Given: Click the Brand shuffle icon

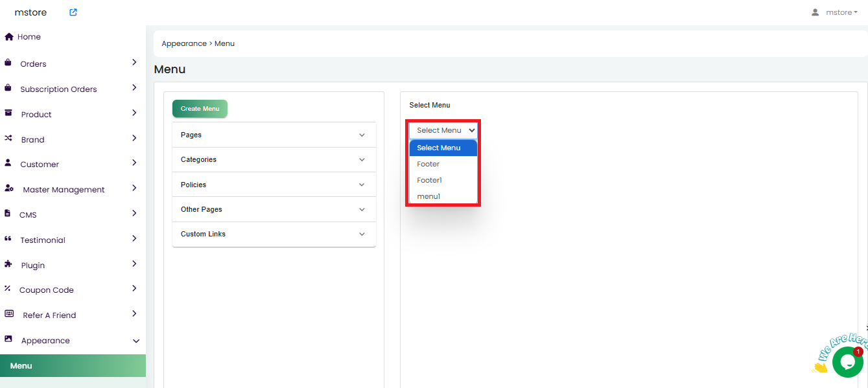Looking at the screenshot, I should pos(8,139).
